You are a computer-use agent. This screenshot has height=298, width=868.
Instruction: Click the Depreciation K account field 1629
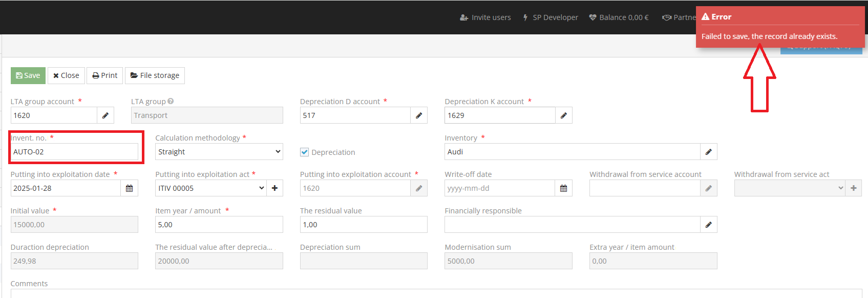pos(500,115)
